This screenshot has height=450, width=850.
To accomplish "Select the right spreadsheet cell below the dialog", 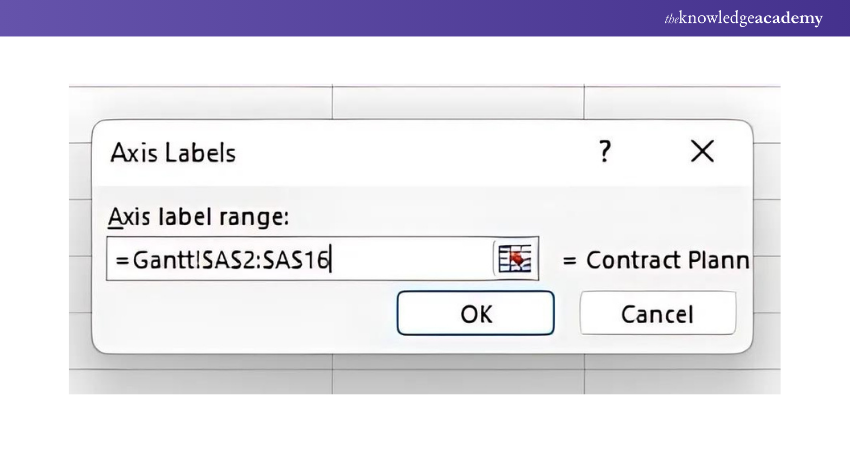I will [680, 373].
